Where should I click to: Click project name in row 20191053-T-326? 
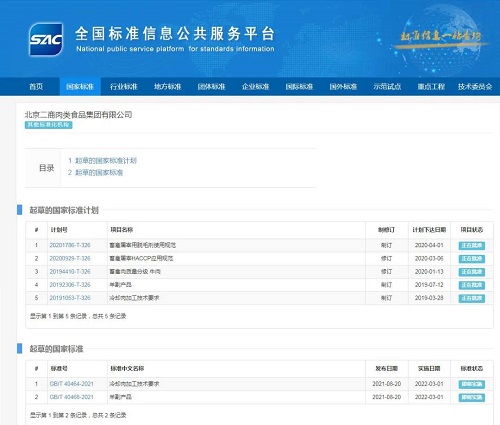134,298
